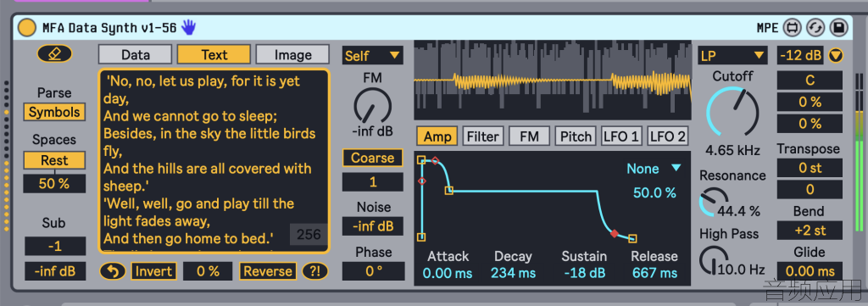This screenshot has width=868, height=306.
Task: Click the blue hand icon
Action: [189, 27]
